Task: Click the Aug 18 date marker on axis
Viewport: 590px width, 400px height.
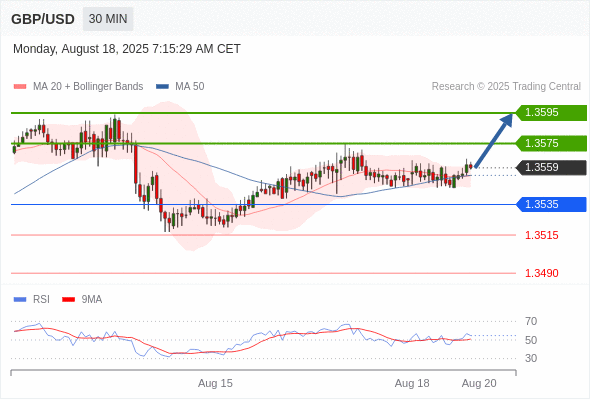Action: pos(412,383)
